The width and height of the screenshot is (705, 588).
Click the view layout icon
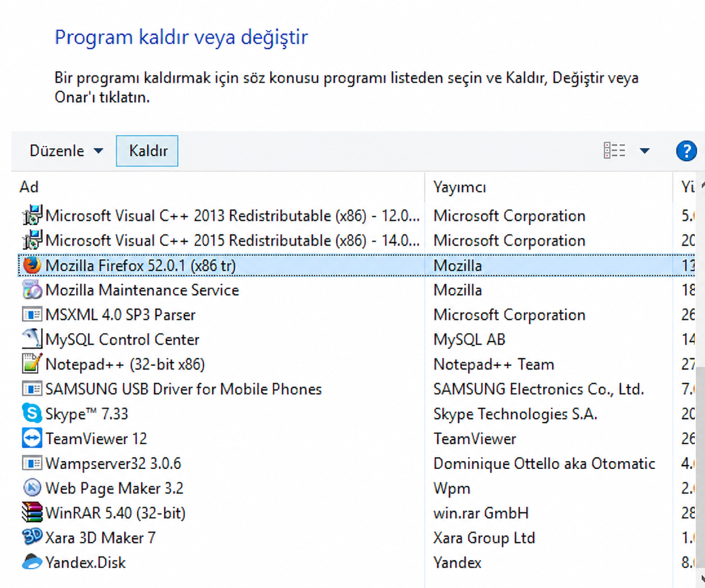[614, 151]
